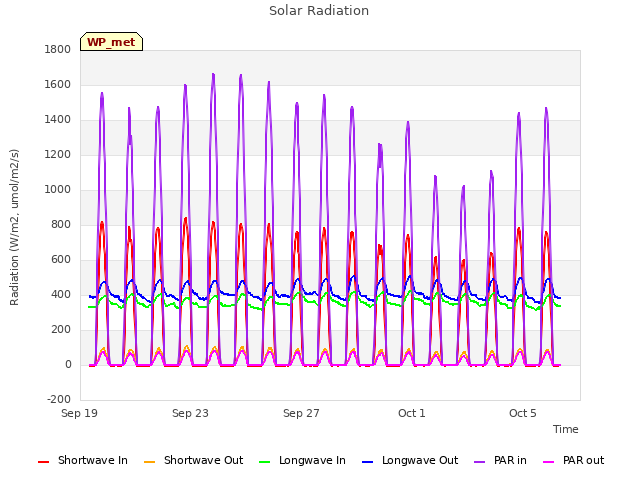
Task: Click the purple PAR in legend swatch
Action: click(x=480, y=462)
